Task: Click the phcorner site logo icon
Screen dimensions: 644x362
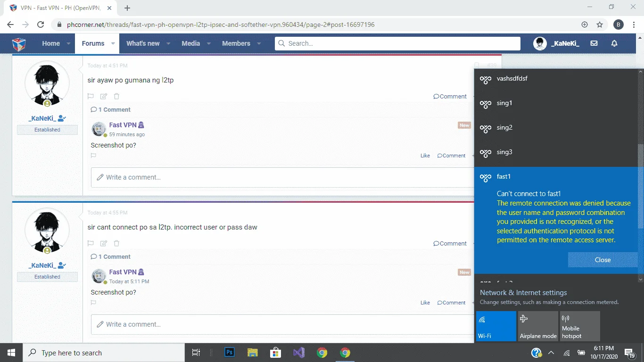Action: click(x=19, y=43)
